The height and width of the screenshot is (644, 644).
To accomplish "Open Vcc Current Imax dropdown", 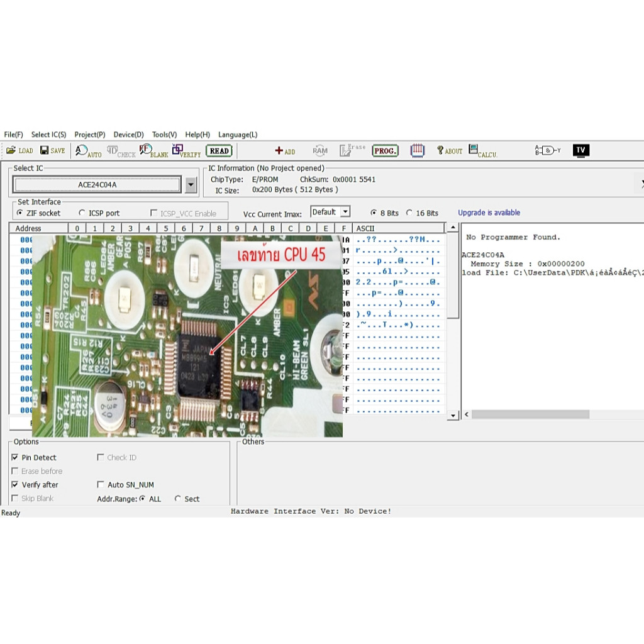I will pos(345,212).
